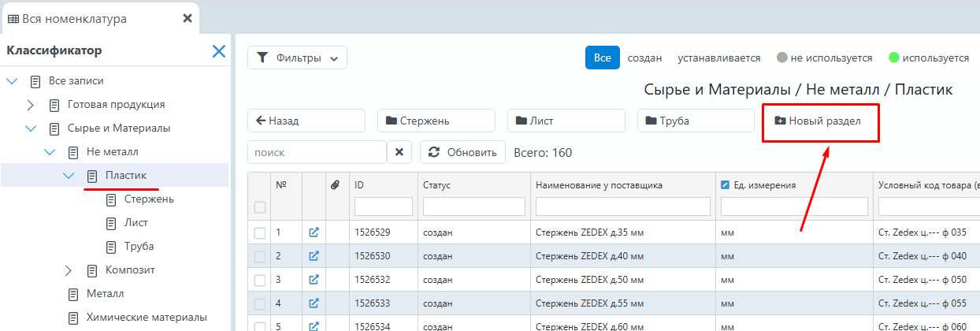980x331 pixels.
Task: Select all rows with header checkbox
Action: (x=260, y=207)
